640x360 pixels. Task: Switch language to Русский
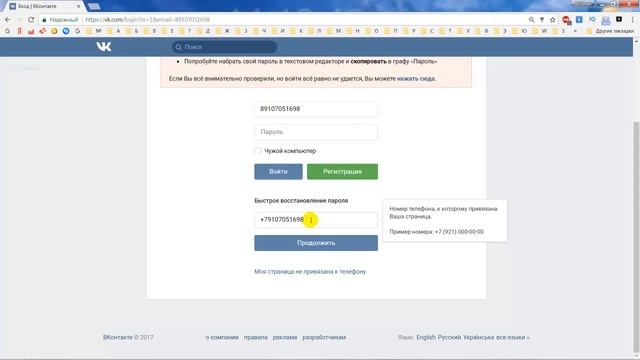pyautogui.click(x=449, y=337)
